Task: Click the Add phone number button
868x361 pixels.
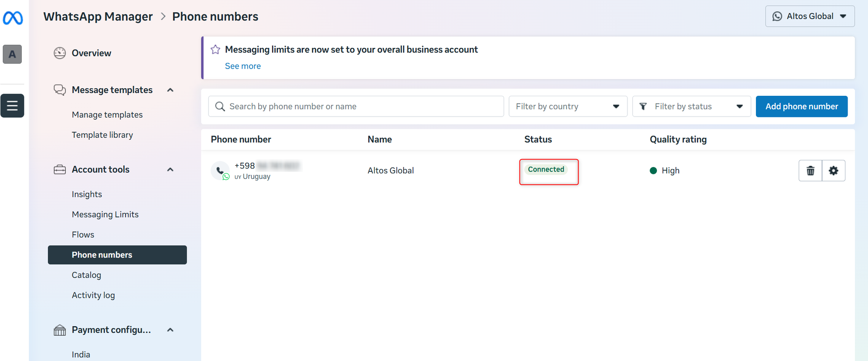Action: click(x=801, y=107)
